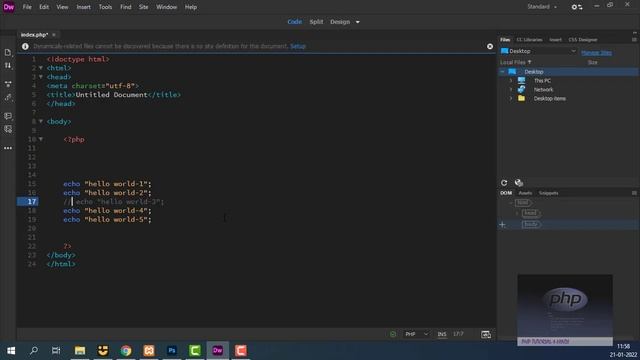Click the globe connect icon in the Files panel
Screen dimensions: 640x360
[x=519, y=183]
